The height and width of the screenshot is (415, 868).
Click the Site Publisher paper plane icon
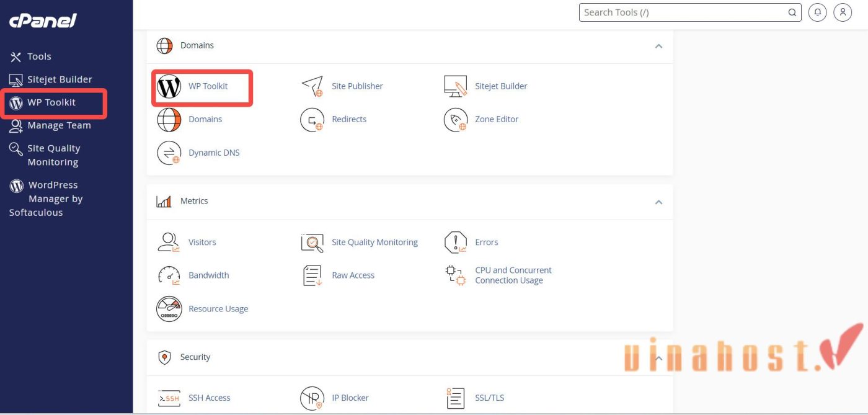point(312,87)
